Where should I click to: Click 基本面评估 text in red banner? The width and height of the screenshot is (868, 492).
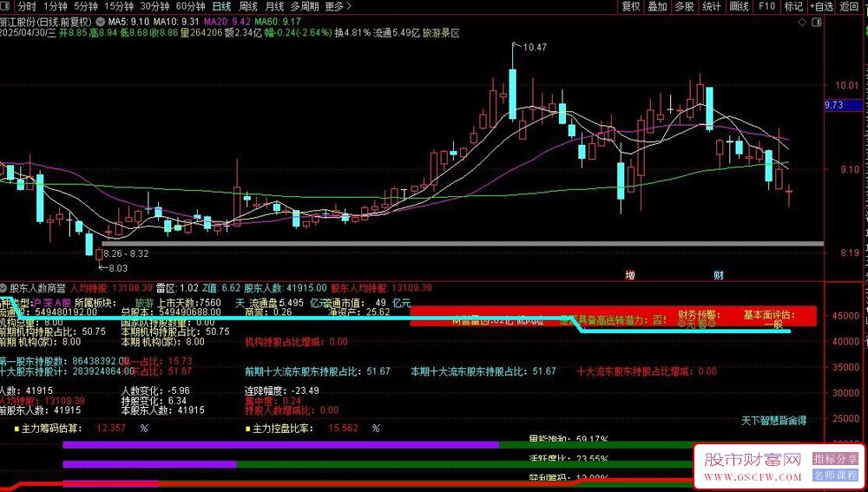[x=769, y=314]
